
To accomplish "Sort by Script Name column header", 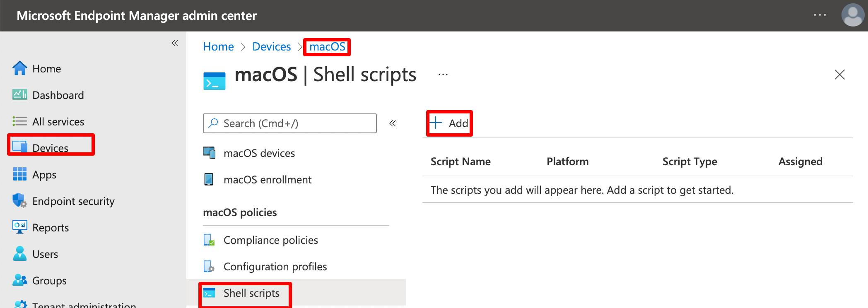I will pos(461,161).
